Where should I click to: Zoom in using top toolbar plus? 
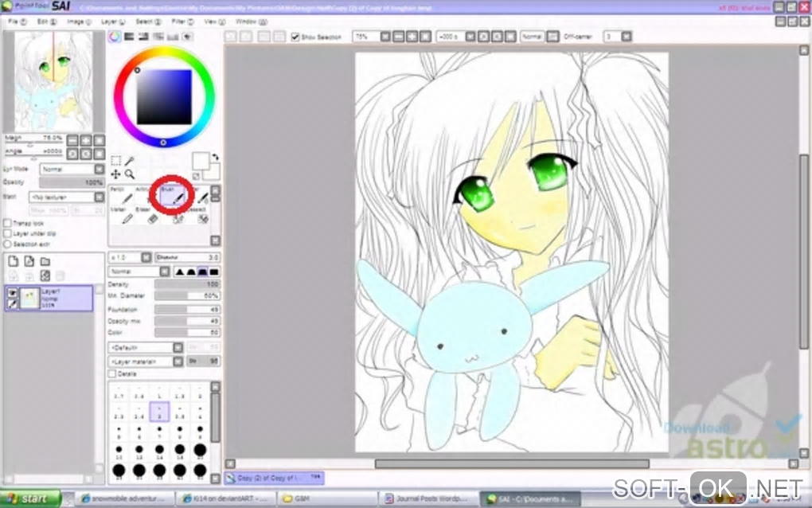point(412,37)
